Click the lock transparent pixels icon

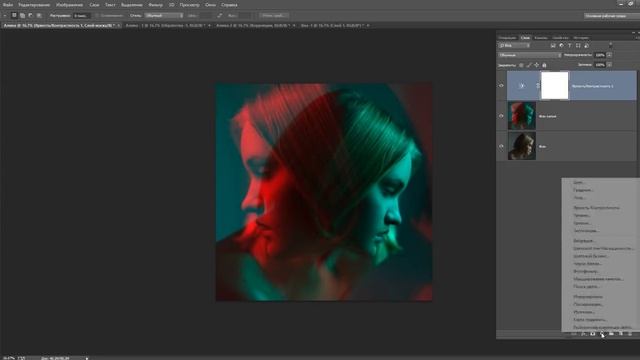[521, 65]
